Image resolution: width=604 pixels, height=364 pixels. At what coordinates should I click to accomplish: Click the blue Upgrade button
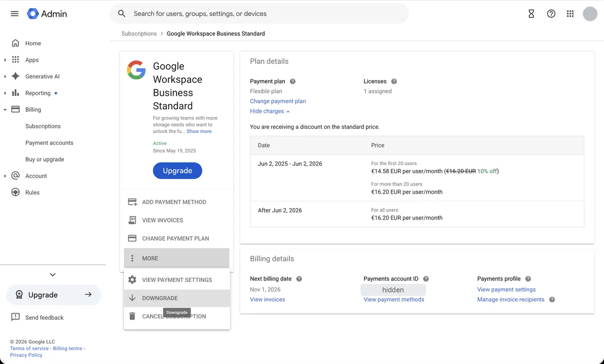(x=177, y=171)
